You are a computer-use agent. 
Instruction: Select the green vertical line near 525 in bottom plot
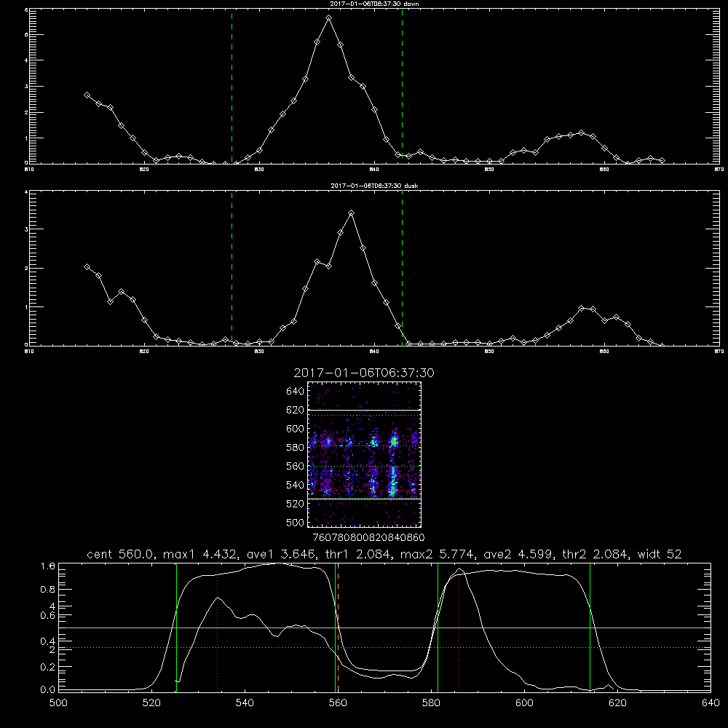point(176,628)
